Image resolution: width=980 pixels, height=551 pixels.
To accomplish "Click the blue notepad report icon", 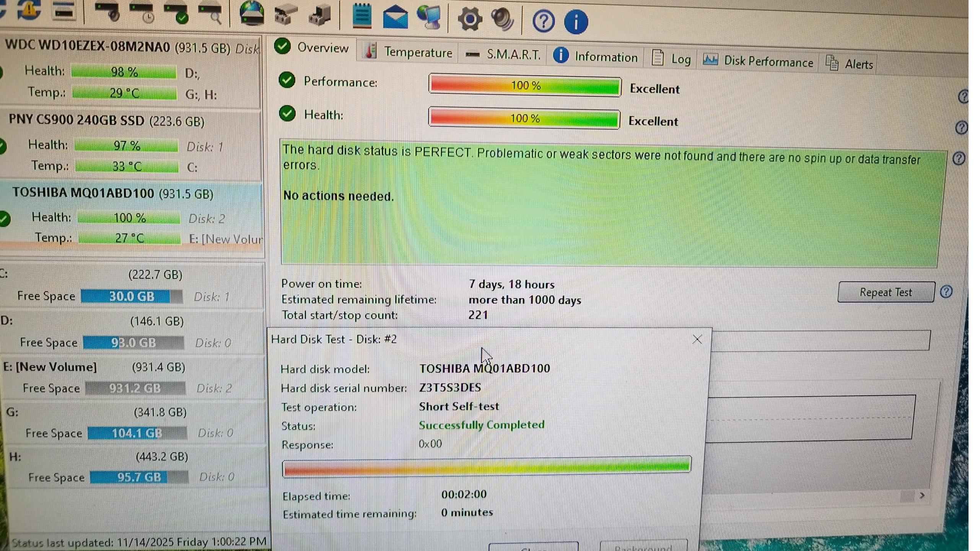I will click(x=361, y=16).
